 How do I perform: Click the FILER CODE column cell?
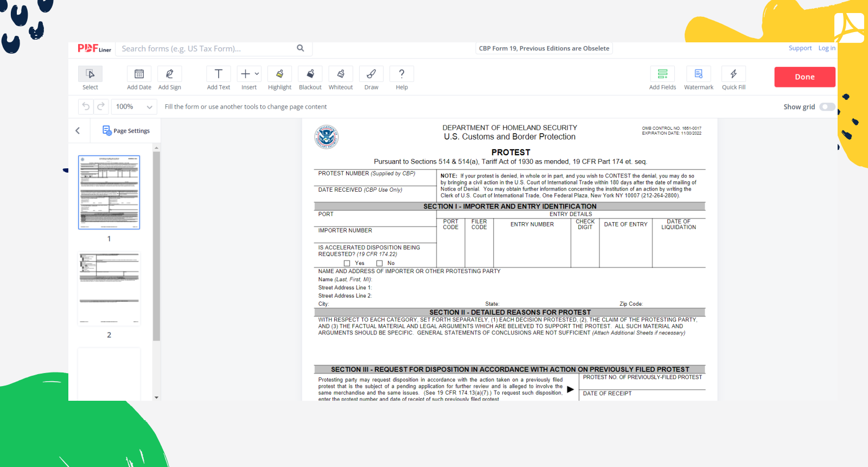(479, 243)
